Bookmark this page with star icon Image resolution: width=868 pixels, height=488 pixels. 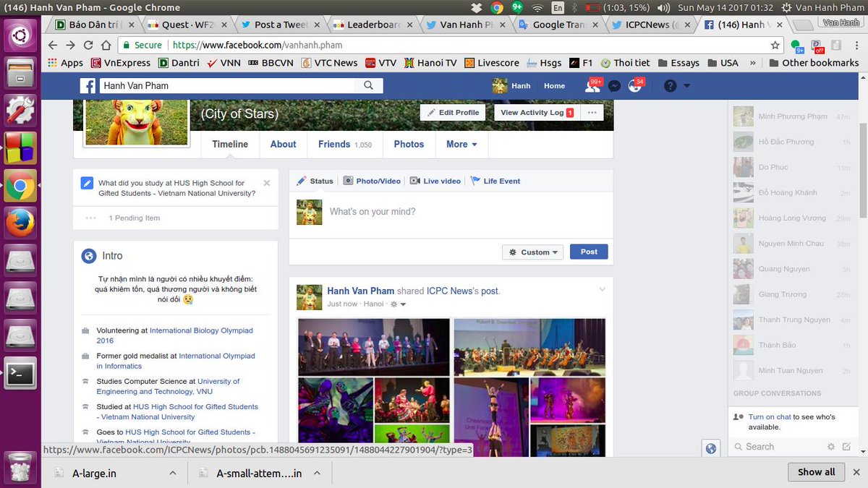tap(775, 45)
